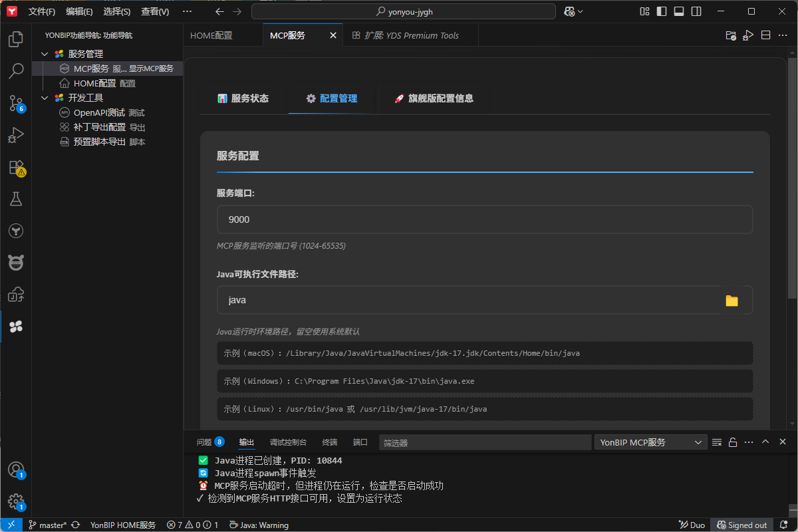798x532 pixels.
Task: Open editor more actions ellipsis
Action: coord(783,35)
